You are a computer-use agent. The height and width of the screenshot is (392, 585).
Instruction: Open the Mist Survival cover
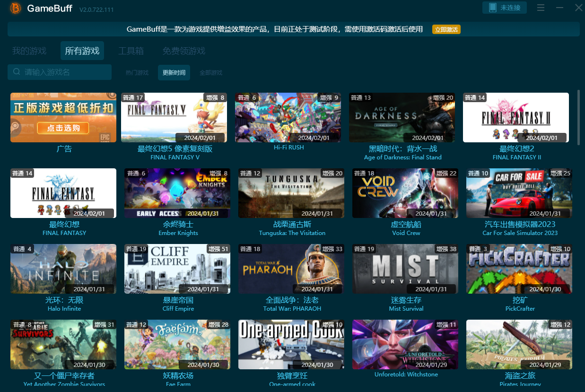click(405, 269)
